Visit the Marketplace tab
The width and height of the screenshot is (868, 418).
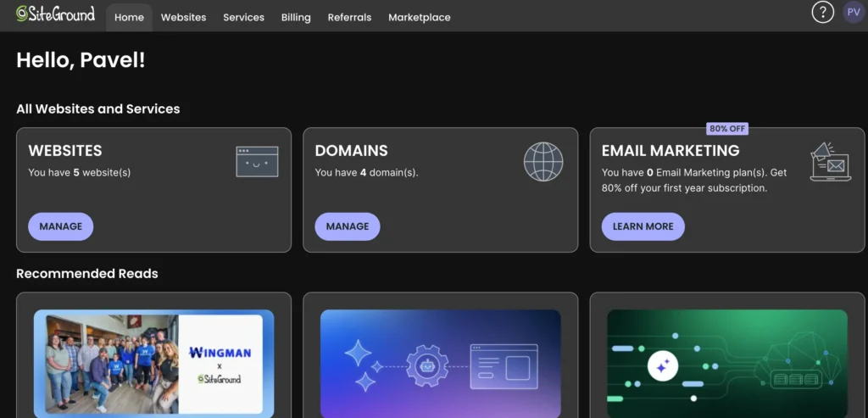[419, 17]
